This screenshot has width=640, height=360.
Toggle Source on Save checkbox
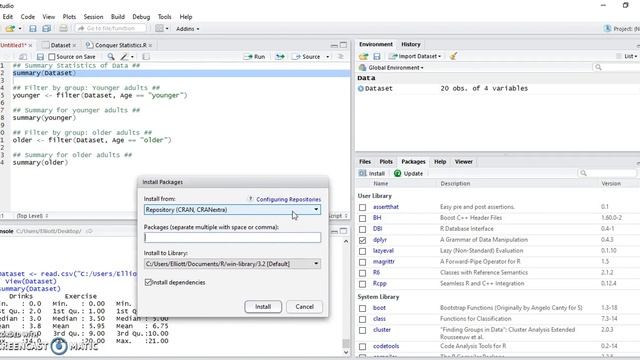tap(52, 57)
